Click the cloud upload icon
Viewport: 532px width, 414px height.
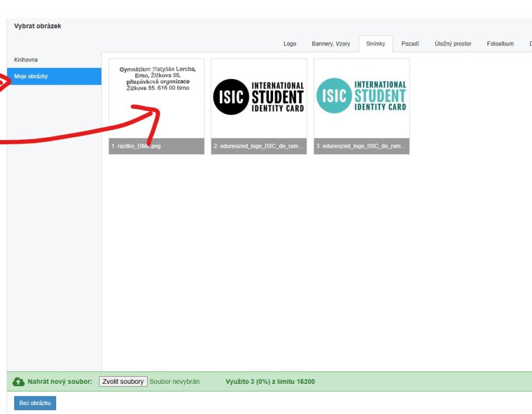tap(19, 381)
